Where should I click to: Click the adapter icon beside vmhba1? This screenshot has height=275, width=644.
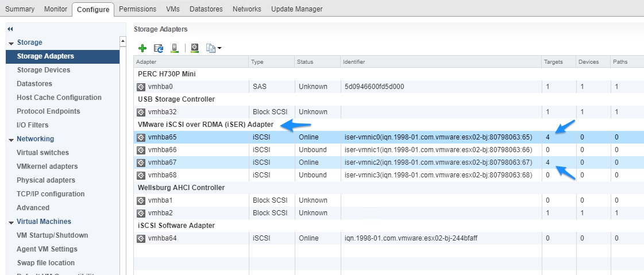tap(141, 200)
